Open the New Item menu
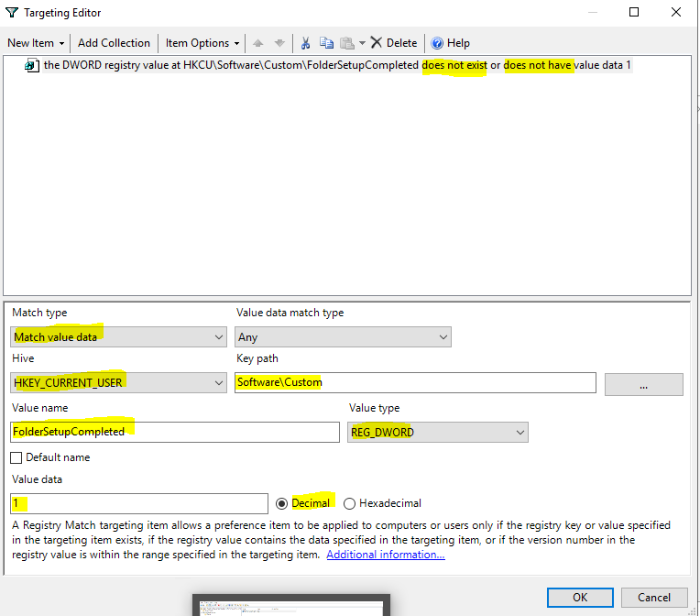Viewport: 700px width, 616px height. [36, 43]
